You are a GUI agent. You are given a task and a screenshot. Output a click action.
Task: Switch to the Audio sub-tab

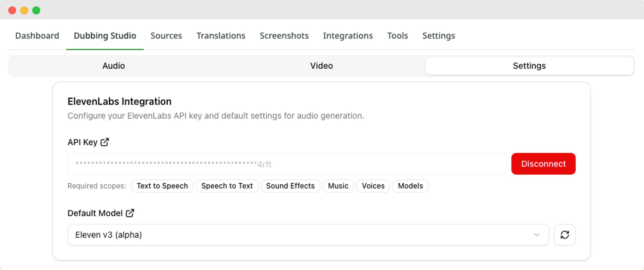(113, 66)
